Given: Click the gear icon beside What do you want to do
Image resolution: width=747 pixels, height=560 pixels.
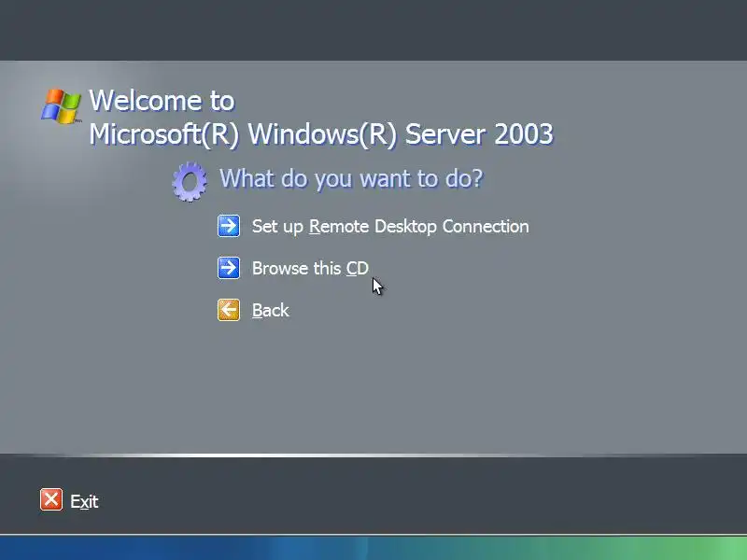Looking at the screenshot, I should 190,181.
